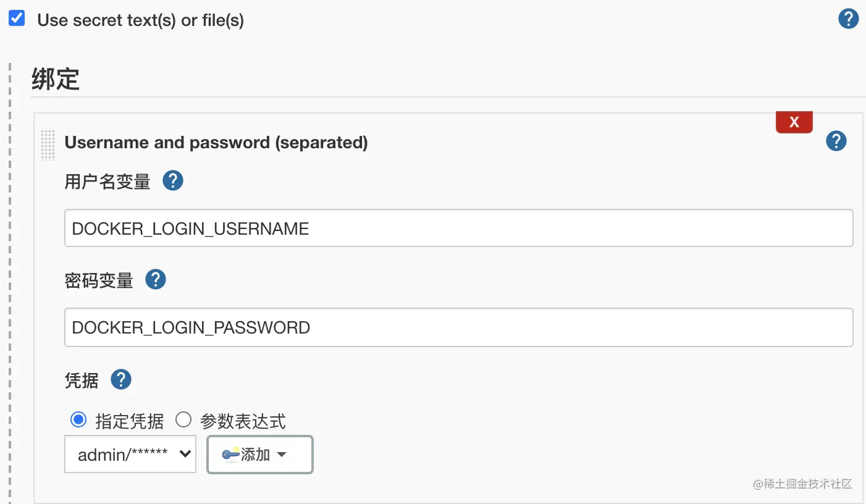The width and height of the screenshot is (866, 504).
Task: Click the Use secret text(s) or file(s) label
Action: [141, 20]
